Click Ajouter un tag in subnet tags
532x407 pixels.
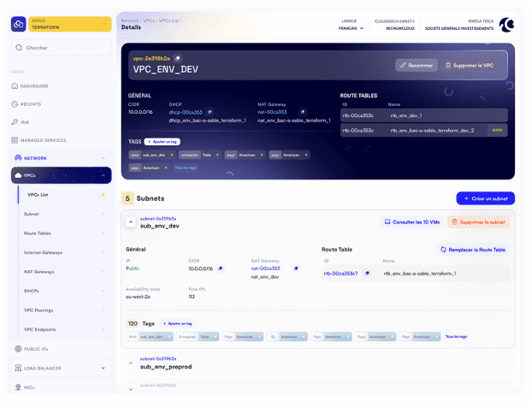tap(177, 323)
